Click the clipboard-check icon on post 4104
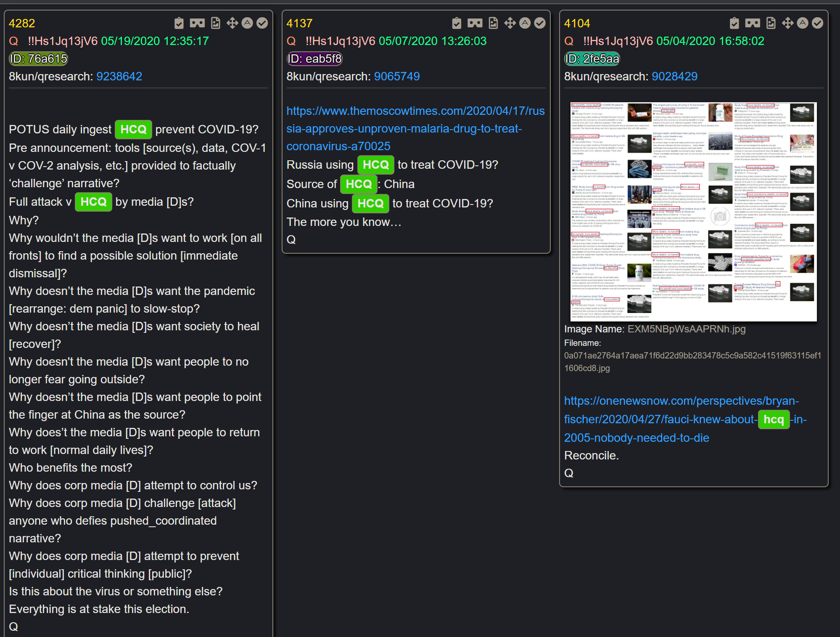The width and height of the screenshot is (840, 637). coord(734,23)
